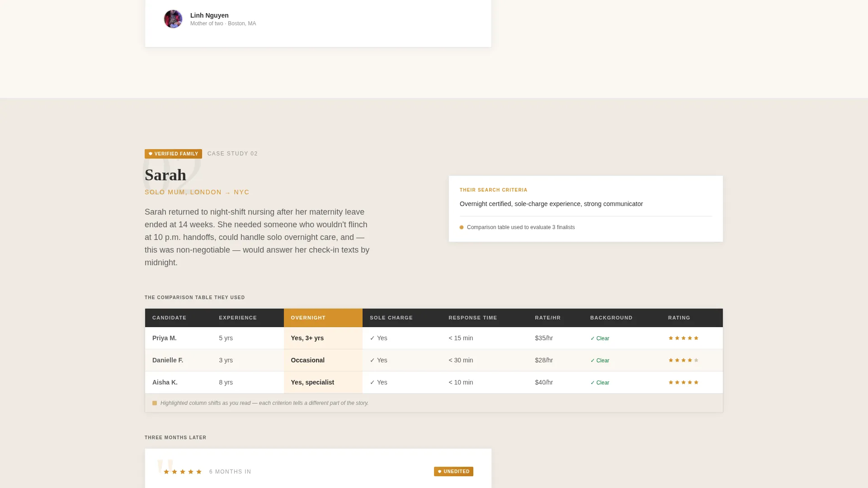Click candidate name Aisha K.

pos(165,382)
